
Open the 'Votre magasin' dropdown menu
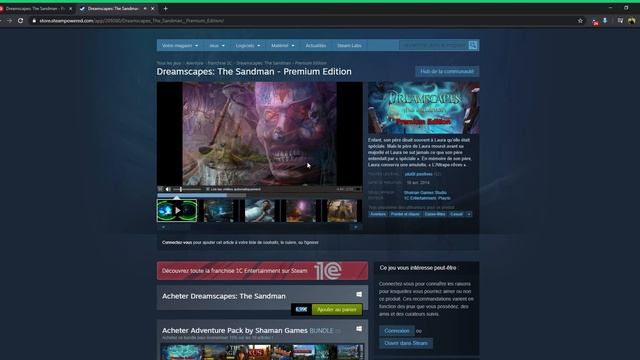coord(180,46)
